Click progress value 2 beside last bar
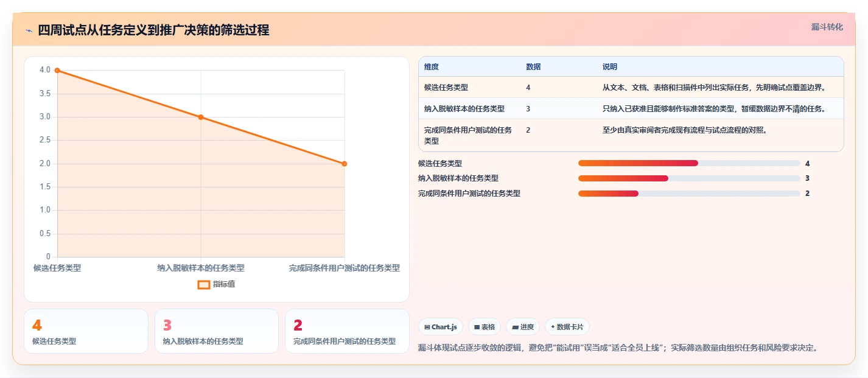This screenshot has height=378, width=868. pos(807,194)
